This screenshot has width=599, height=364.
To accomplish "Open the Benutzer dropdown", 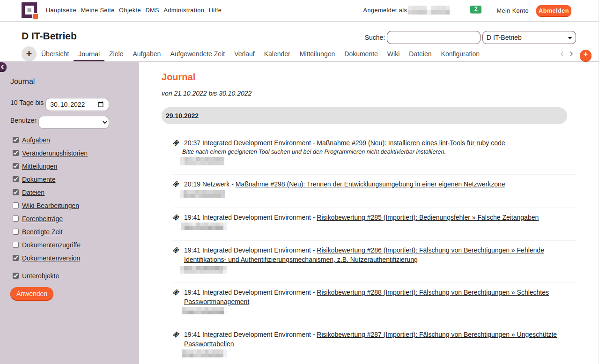I will click(x=74, y=122).
